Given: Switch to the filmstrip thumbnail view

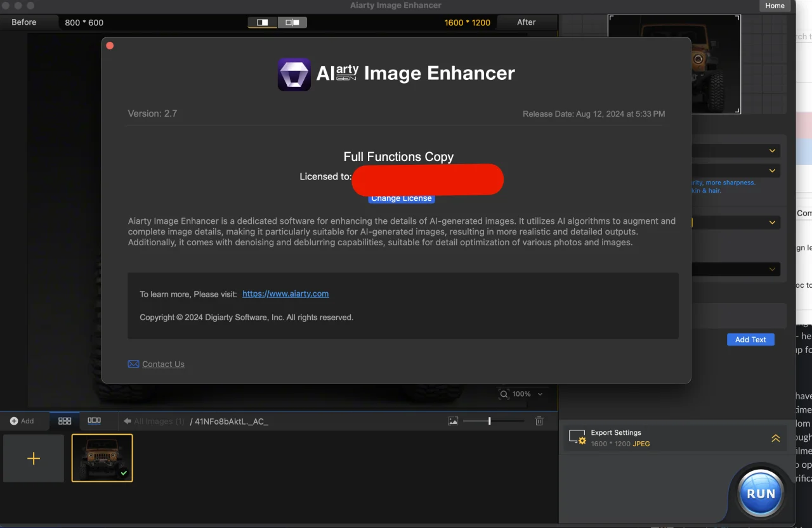Looking at the screenshot, I should [94, 420].
